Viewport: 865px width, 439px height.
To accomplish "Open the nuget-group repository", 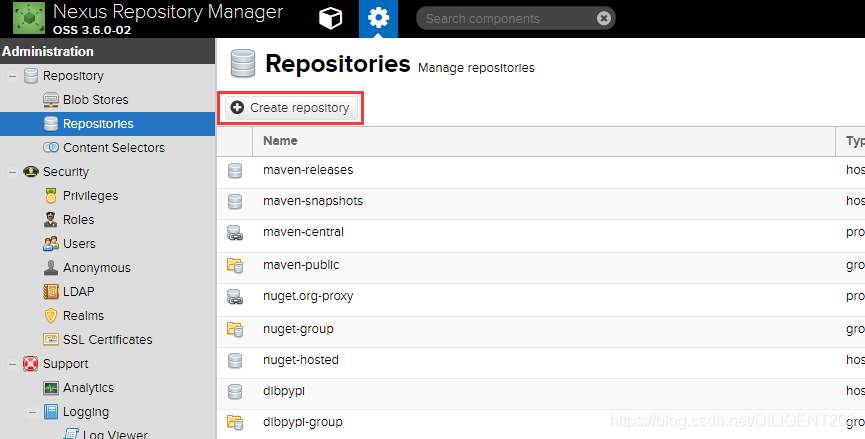I will click(298, 329).
